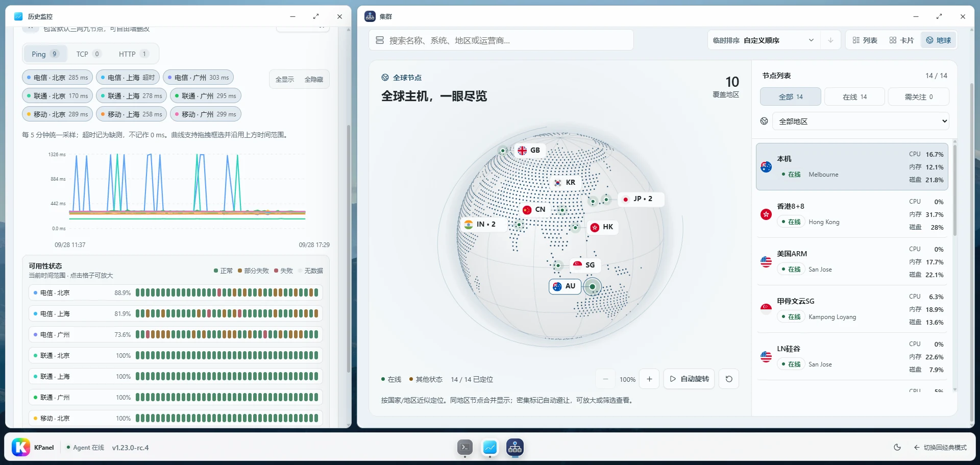The height and width of the screenshot is (465, 980).
Task: Toggle 移动·上海 258 ms series
Action: click(x=131, y=114)
